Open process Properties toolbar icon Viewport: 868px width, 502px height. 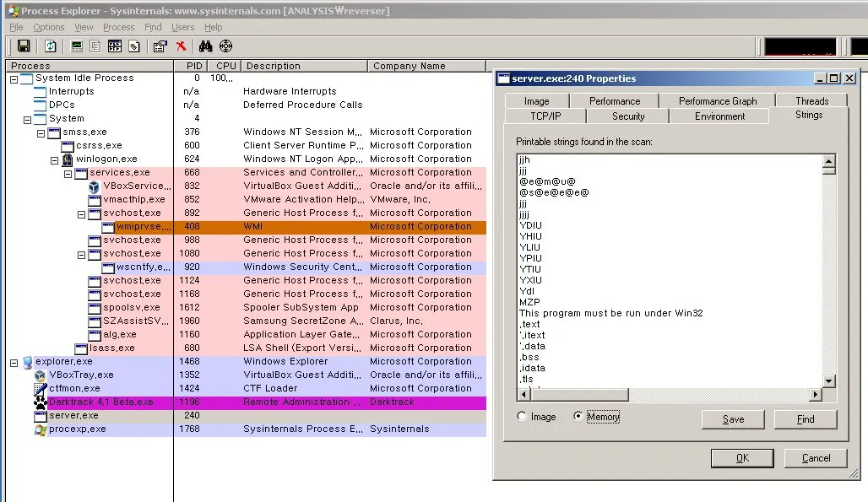click(160, 46)
